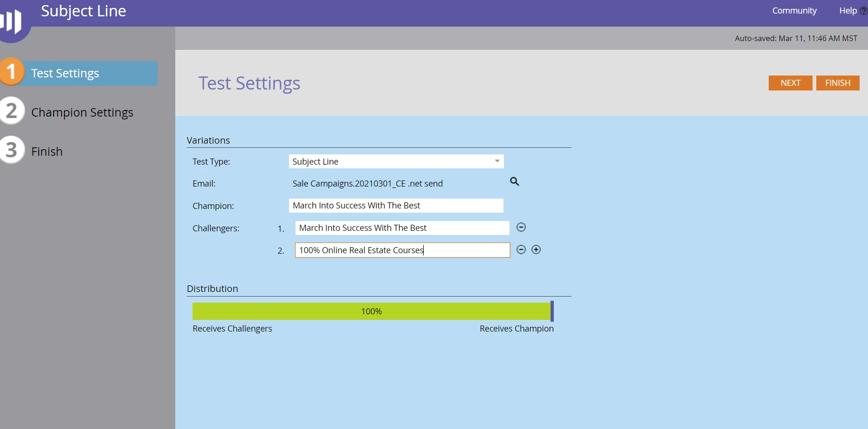Image resolution: width=868 pixels, height=429 pixels.
Task: Focus challenger 2 subject line field
Action: [402, 250]
